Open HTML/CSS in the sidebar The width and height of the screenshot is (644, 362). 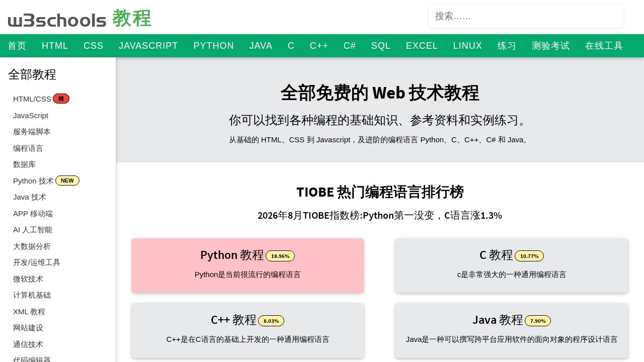click(32, 99)
